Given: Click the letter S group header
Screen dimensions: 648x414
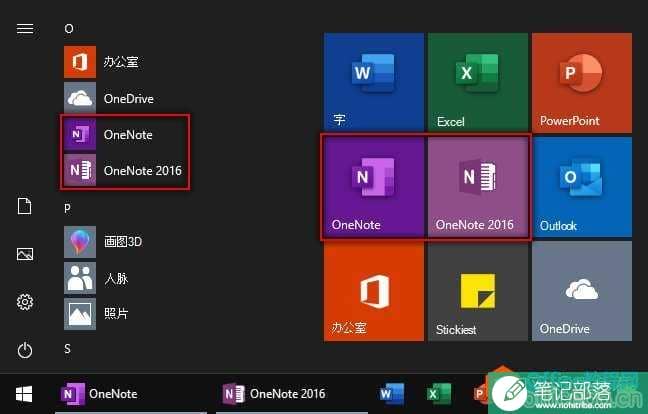Looking at the screenshot, I should coord(67,349).
